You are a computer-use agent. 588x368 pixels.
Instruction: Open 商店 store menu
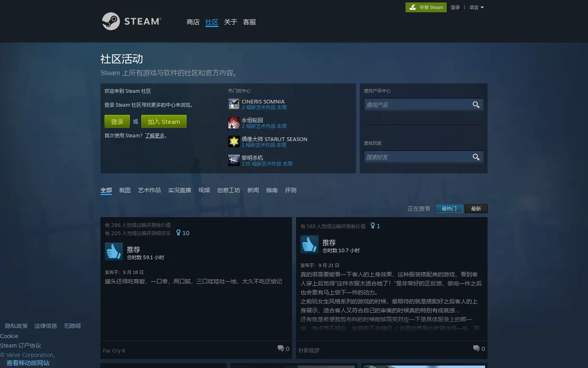(x=193, y=22)
